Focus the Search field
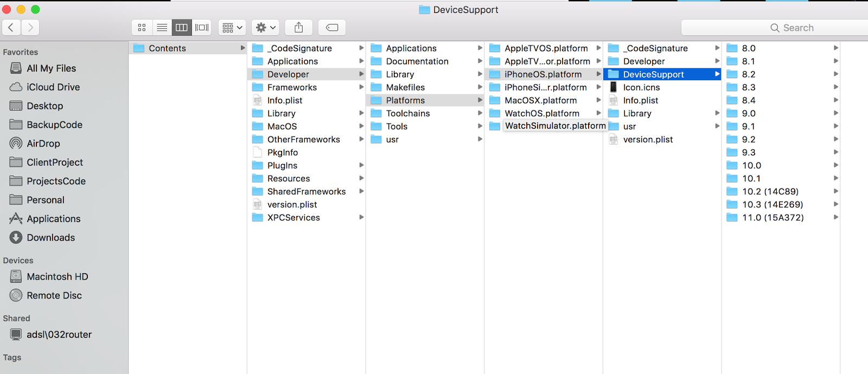Image resolution: width=868 pixels, height=374 pixels. [x=775, y=28]
